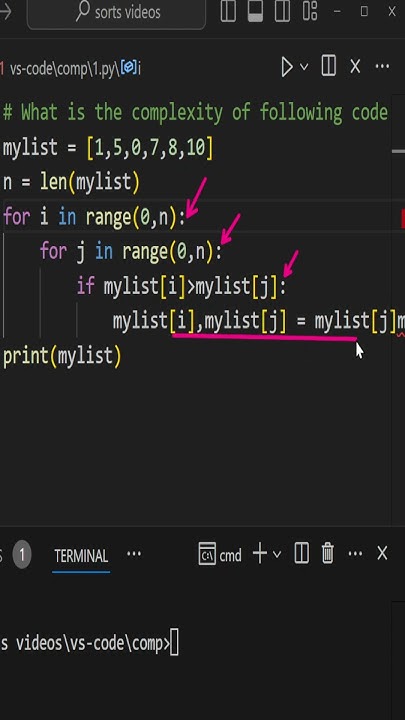Click 'n = len(mylist)' line
The width and height of the screenshot is (405, 720).
[71, 182]
